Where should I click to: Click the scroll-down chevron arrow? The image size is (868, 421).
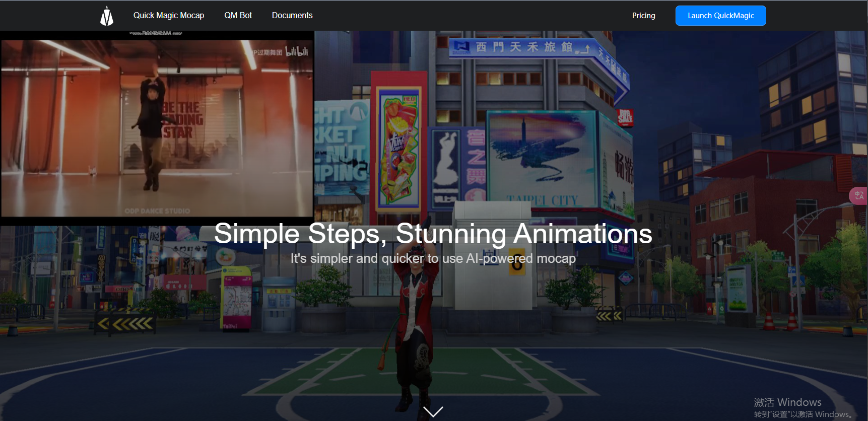coord(433,411)
